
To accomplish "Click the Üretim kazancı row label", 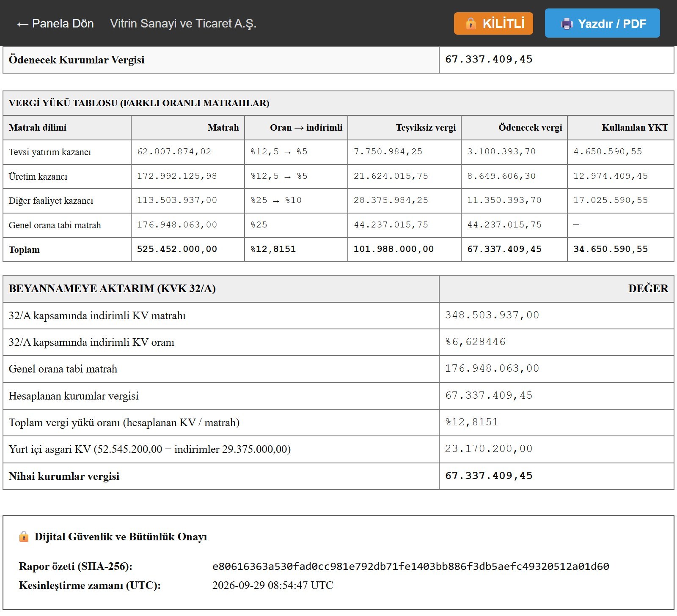I will (x=38, y=176).
